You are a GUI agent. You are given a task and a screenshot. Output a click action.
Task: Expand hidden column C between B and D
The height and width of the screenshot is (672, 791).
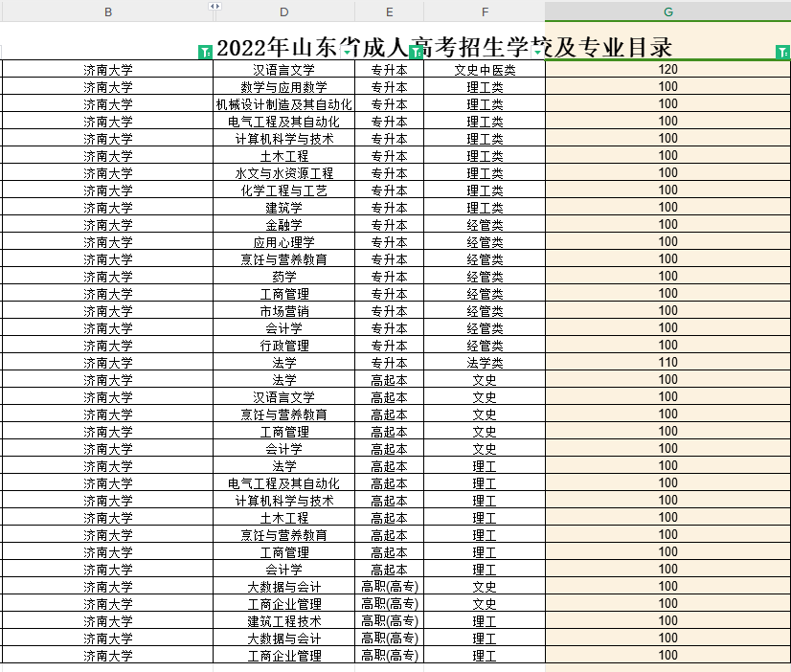(215, 6)
